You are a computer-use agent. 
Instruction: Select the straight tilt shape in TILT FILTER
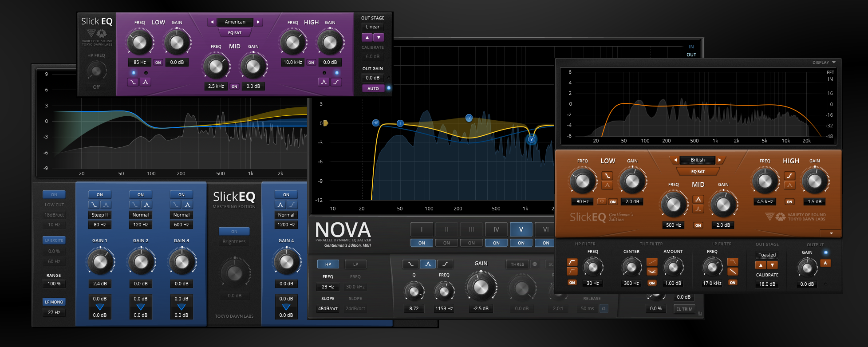[x=652, y=262]
